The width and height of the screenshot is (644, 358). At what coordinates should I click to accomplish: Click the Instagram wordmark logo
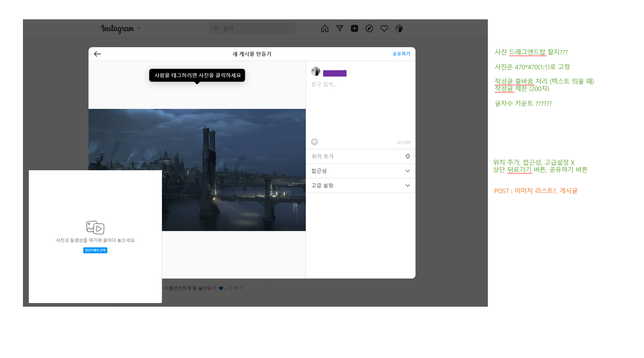tap(117, 28)
